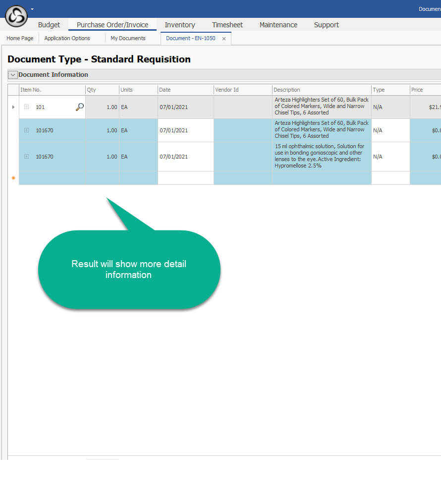
Task: Click the magnifier search icon in item 101
Action: click(x=79, y=107)
